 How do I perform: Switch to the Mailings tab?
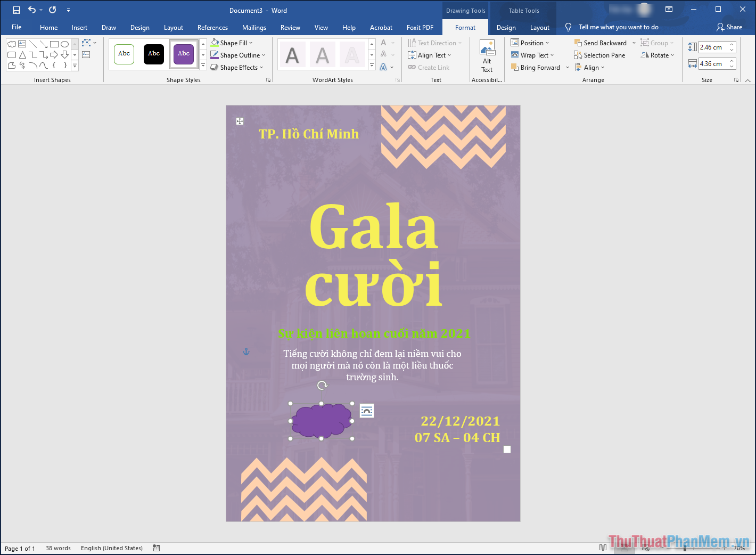(x=254, y=28)
